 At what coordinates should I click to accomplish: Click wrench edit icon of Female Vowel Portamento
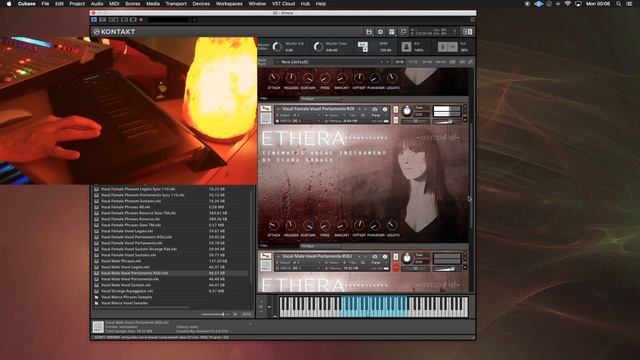pyautogui.click(x=266, y=109)
